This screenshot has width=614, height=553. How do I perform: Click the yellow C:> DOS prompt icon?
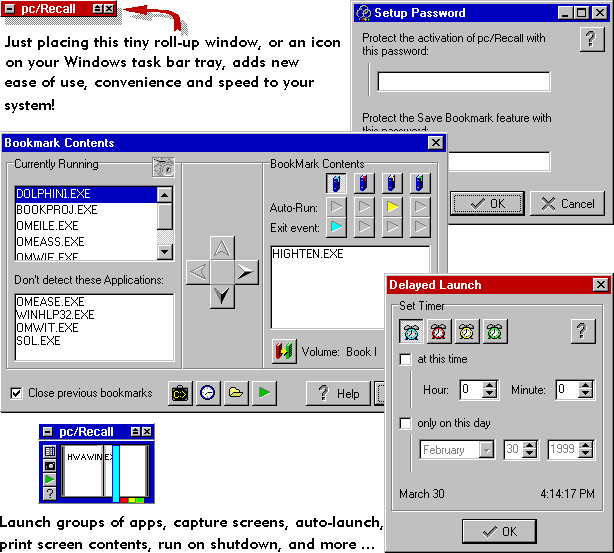(180, 393)
